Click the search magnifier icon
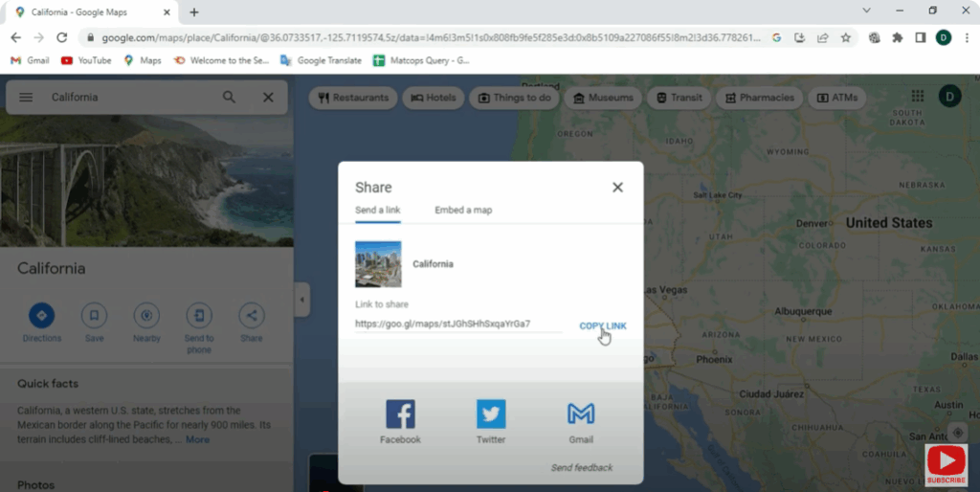980x492 pixels. pos(230,97)
